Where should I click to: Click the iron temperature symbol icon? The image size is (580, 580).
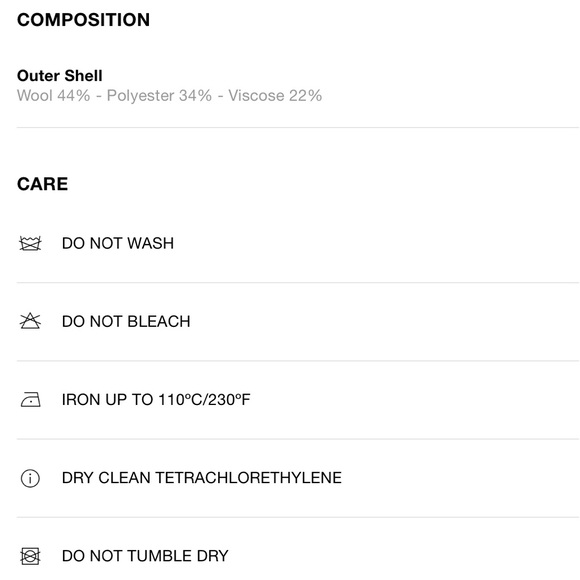point(30,399)
